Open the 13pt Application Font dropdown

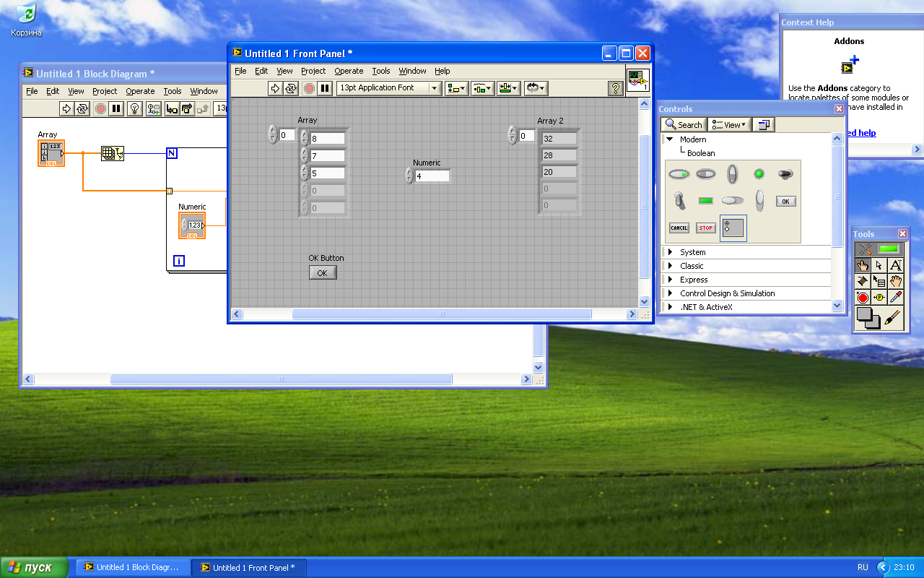[x=389, y=88]
